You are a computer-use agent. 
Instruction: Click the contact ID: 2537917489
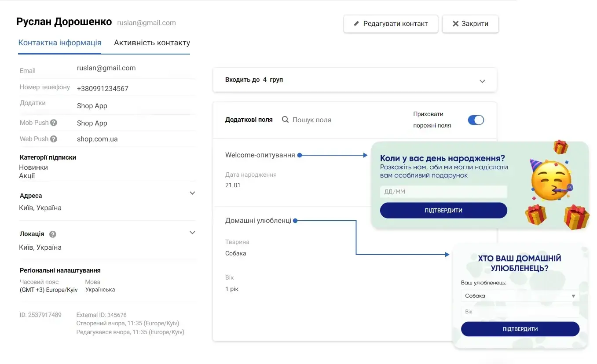point(40,315)
